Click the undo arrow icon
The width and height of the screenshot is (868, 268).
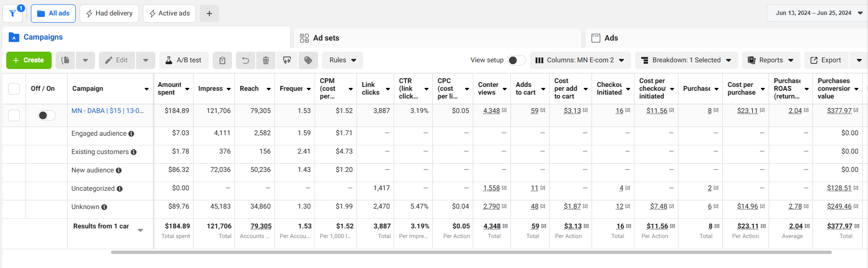click(246, 60)
